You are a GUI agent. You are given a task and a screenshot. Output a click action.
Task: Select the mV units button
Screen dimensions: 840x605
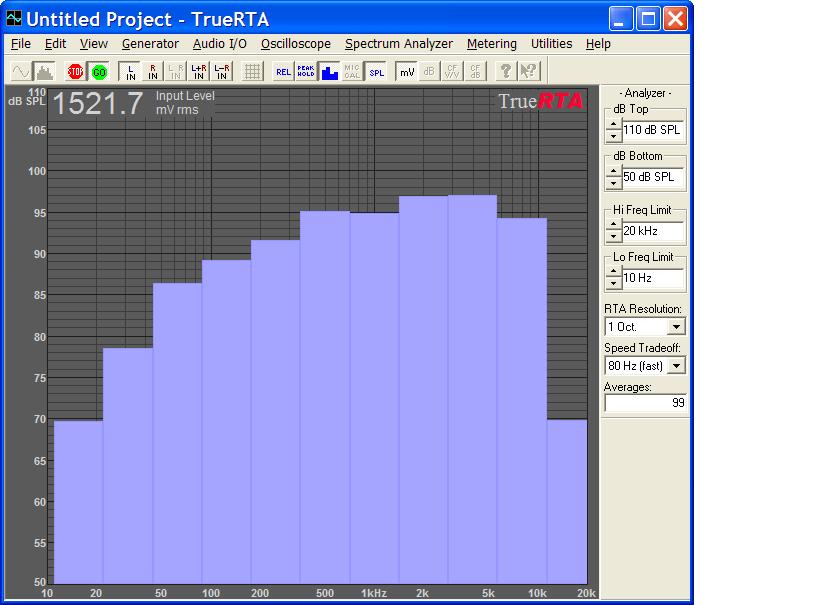click(407, 71)
